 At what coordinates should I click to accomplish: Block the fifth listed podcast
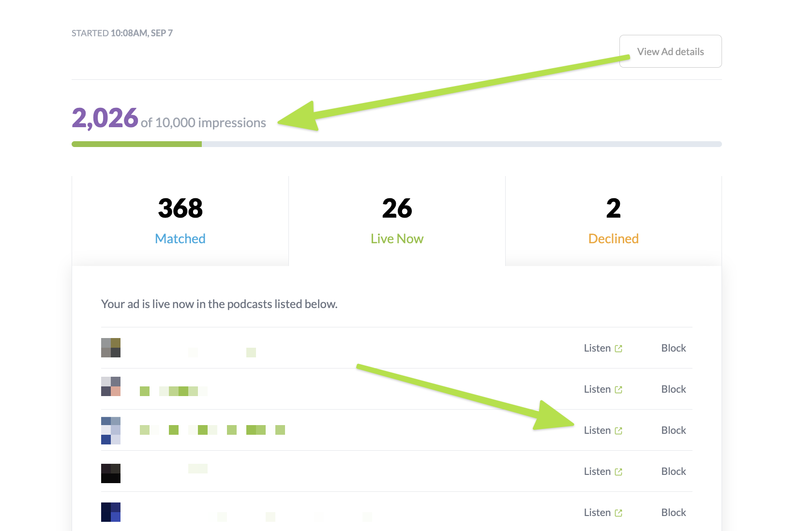[673, 513]
